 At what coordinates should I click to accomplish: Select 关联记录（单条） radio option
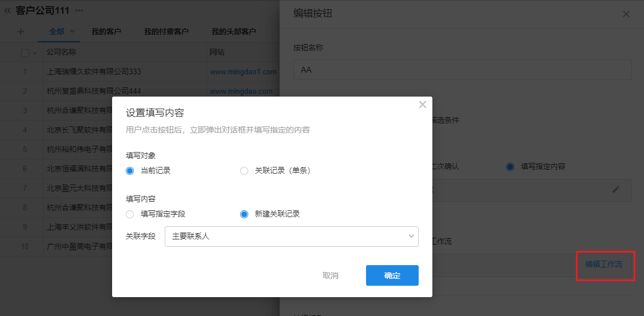pyautogui.click(x=244, y=171)
